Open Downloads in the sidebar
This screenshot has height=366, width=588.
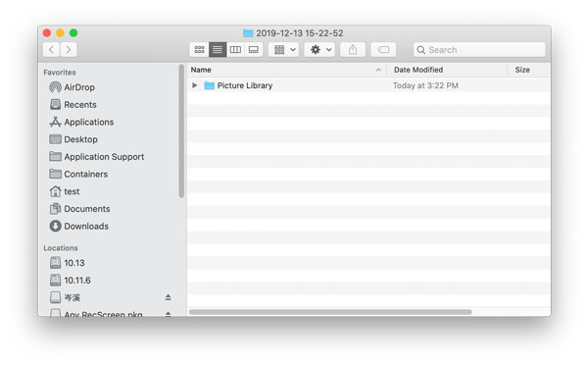click(78, 226)
